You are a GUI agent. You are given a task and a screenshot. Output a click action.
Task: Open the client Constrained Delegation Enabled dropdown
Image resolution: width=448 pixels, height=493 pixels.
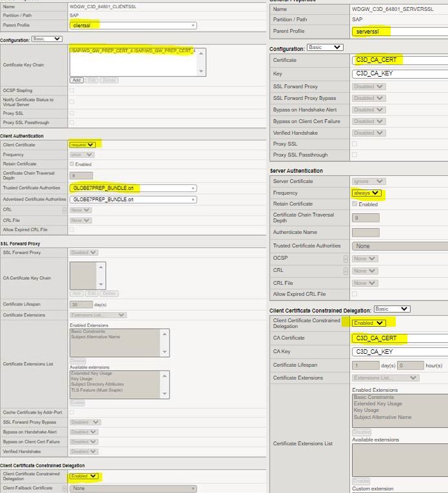(x=84, y=476)
